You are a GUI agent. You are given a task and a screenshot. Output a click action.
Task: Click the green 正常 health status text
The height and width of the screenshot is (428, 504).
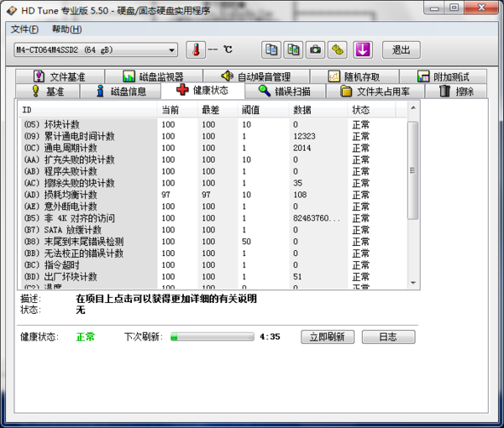(x=86, y=337)
